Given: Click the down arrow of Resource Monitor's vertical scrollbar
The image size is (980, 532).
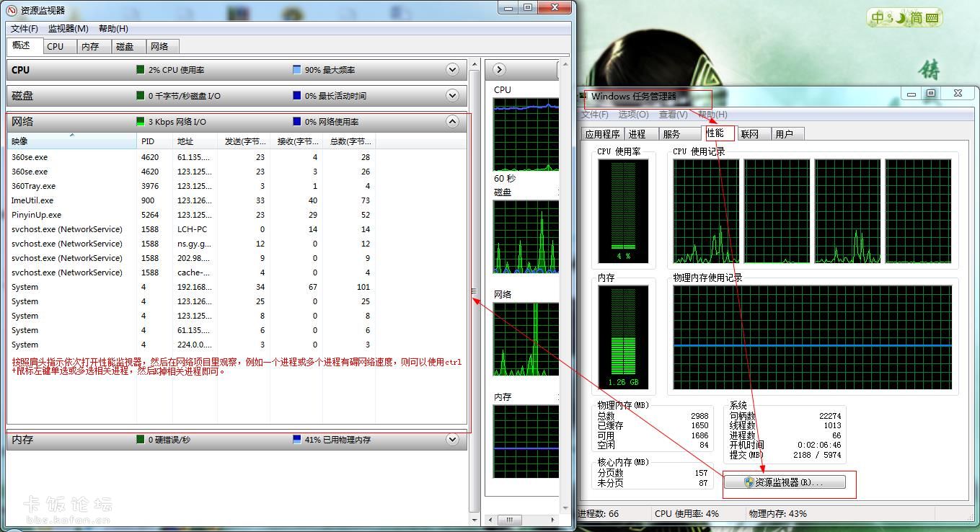Looking at the screenshot, I should click(474, 520).
